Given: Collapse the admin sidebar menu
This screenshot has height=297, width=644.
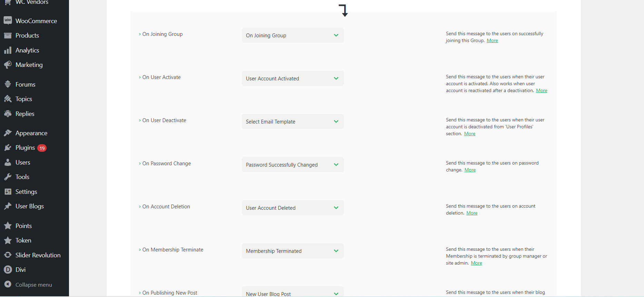Looking at the screenshot, I should (33, 285).
